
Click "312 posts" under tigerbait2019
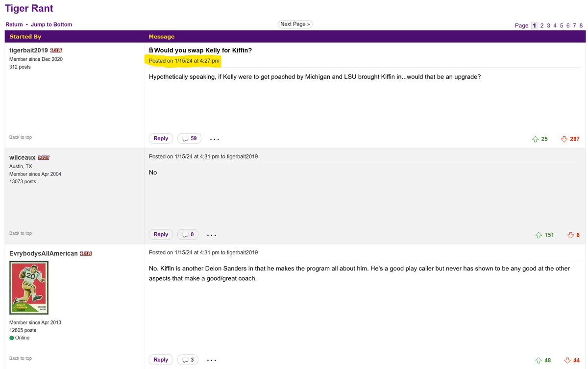[x=20, y=67]
